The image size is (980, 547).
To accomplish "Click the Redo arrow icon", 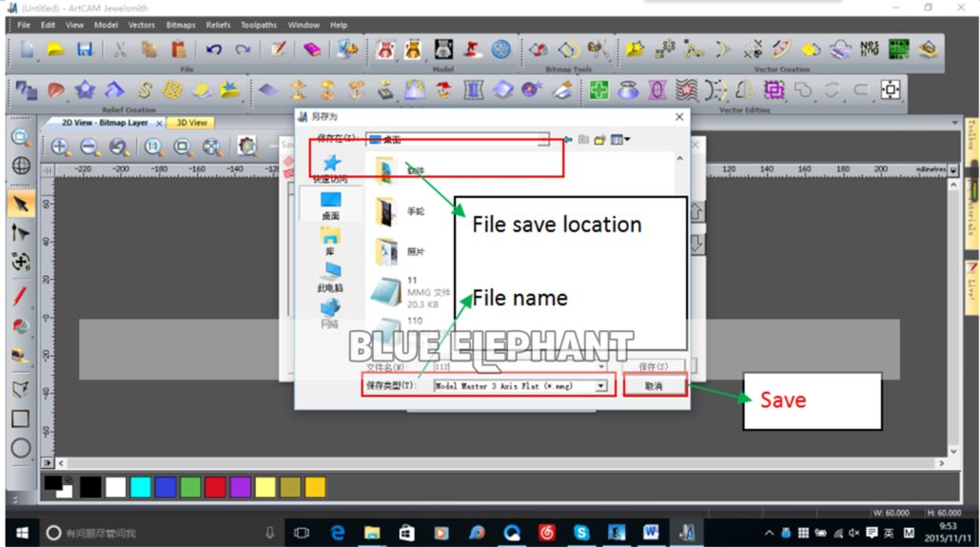I will point(243,49).
